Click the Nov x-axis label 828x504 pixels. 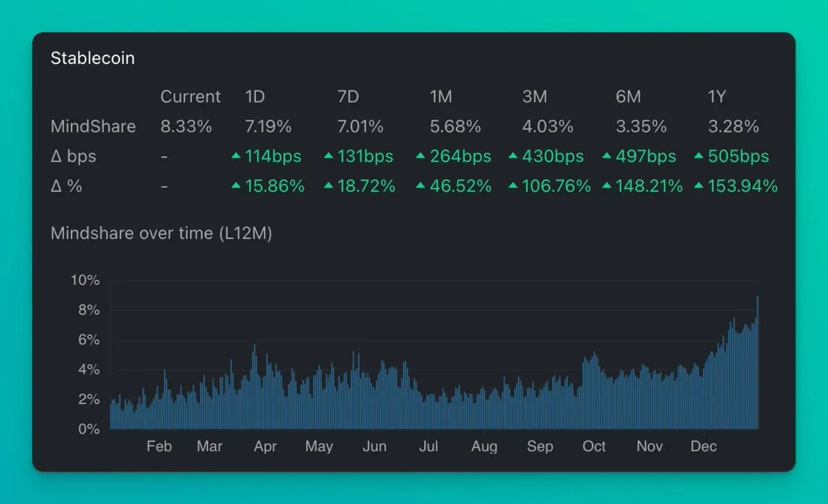tap(649, 446)
